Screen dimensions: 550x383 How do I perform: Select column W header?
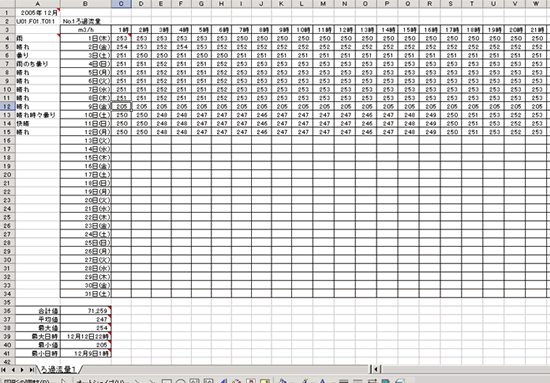click(x=536, y=4)
